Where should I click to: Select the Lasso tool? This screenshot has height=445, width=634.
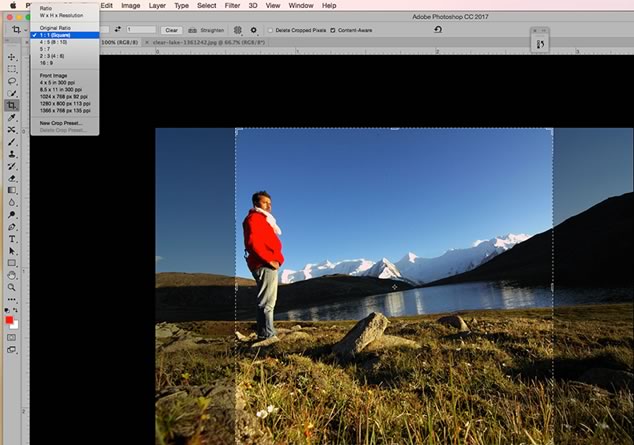(x=12, y=81)
